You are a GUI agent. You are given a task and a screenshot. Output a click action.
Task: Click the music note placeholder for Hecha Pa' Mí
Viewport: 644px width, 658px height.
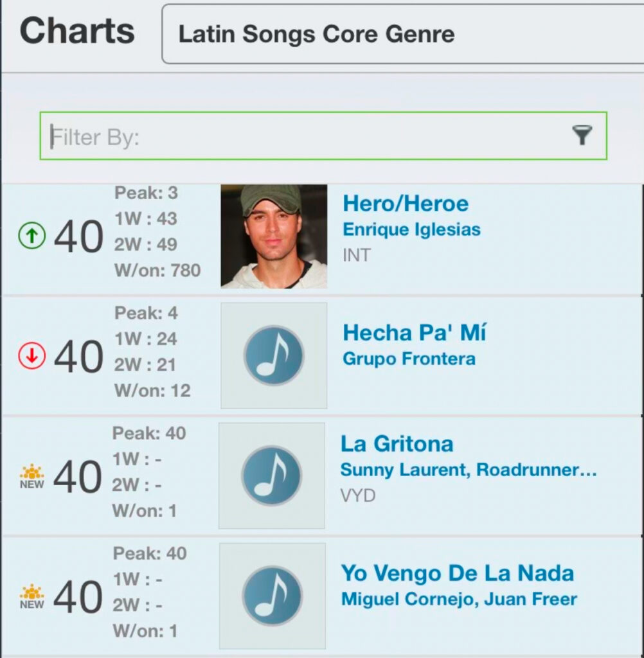[273, 355]
